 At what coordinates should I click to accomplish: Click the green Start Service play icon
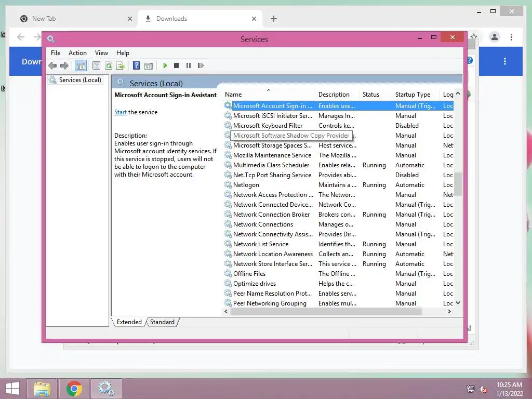point(165,65)
